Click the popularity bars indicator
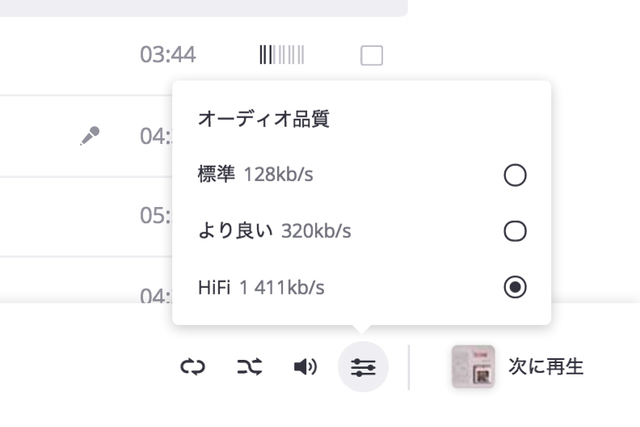This screenshot has width=640, height=427. pos(282,55)
